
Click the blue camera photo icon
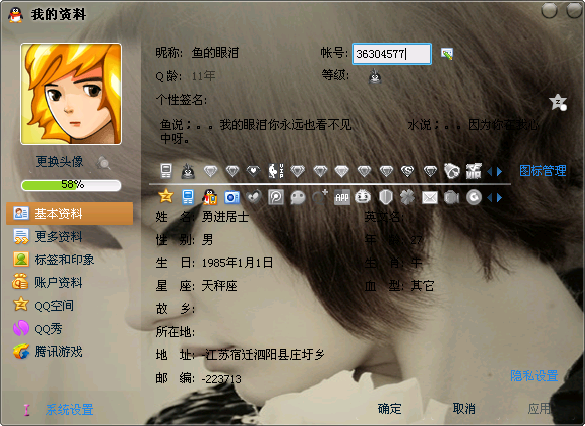(232, 197)
